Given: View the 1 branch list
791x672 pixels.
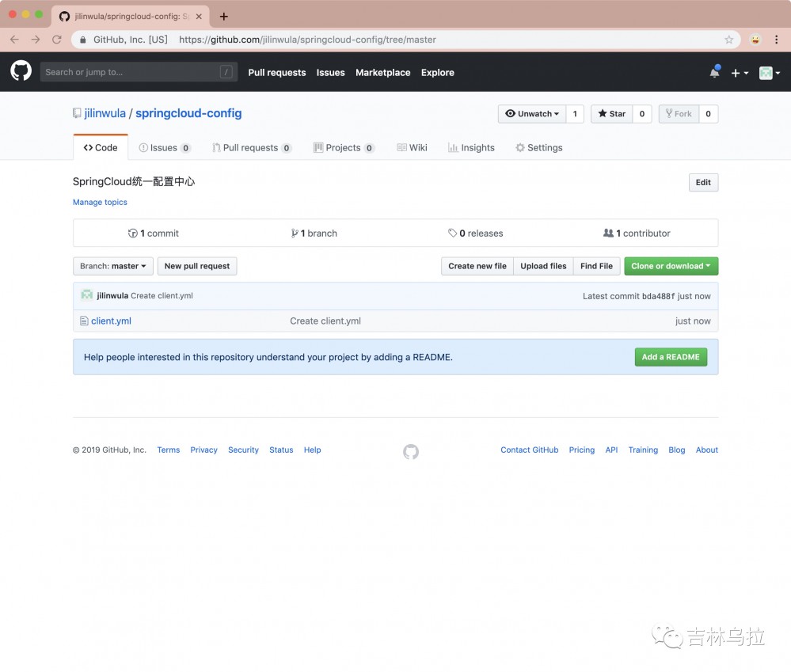Looking at the screenshot, I should 314,233.
